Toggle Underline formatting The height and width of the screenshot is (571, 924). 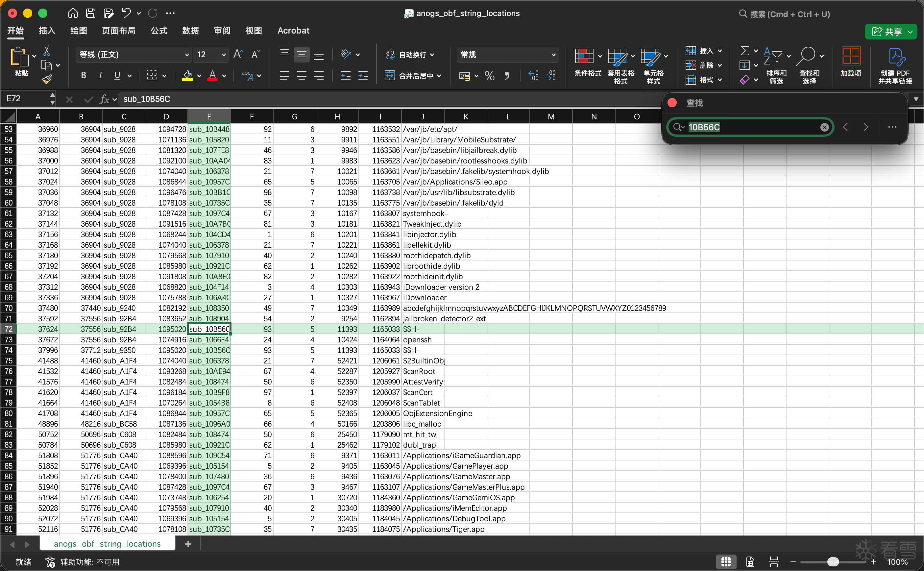click(x=117, y=76)
